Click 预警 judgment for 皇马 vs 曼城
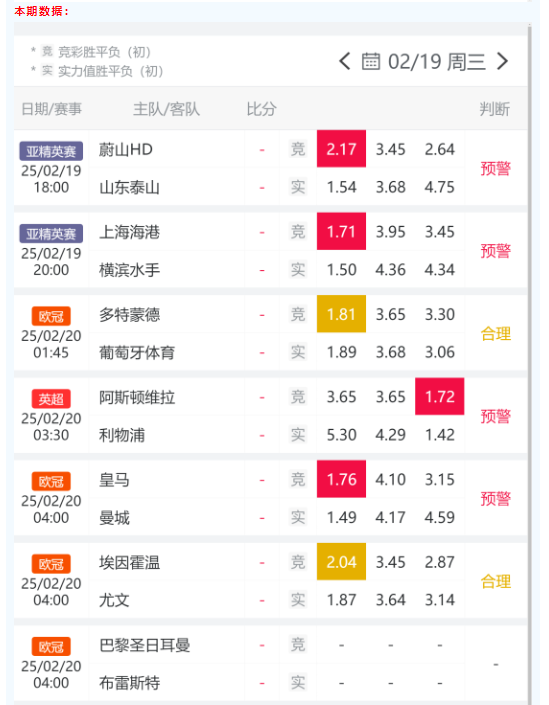 (x=495, y=499)
